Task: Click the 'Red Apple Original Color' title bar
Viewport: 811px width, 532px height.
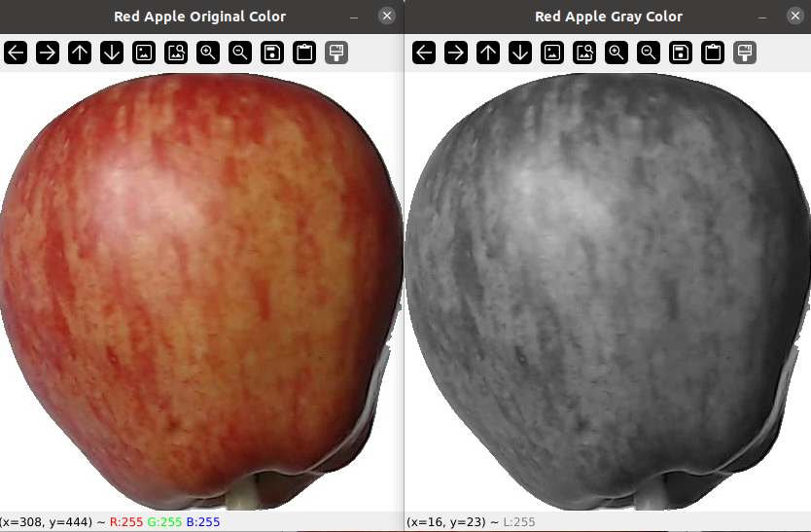Action: click(x=199, y=17)
